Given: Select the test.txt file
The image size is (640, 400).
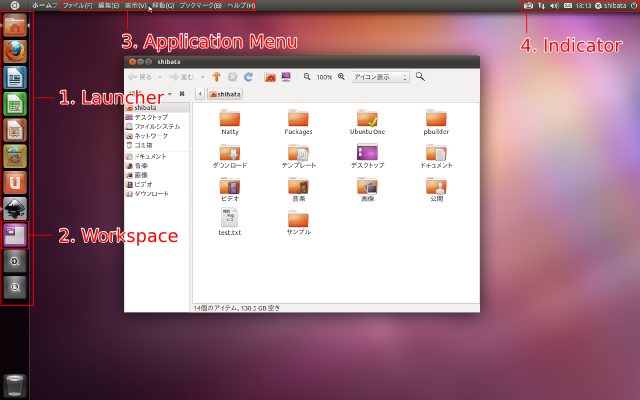Looking at the screenshot, I should (230, 222).
